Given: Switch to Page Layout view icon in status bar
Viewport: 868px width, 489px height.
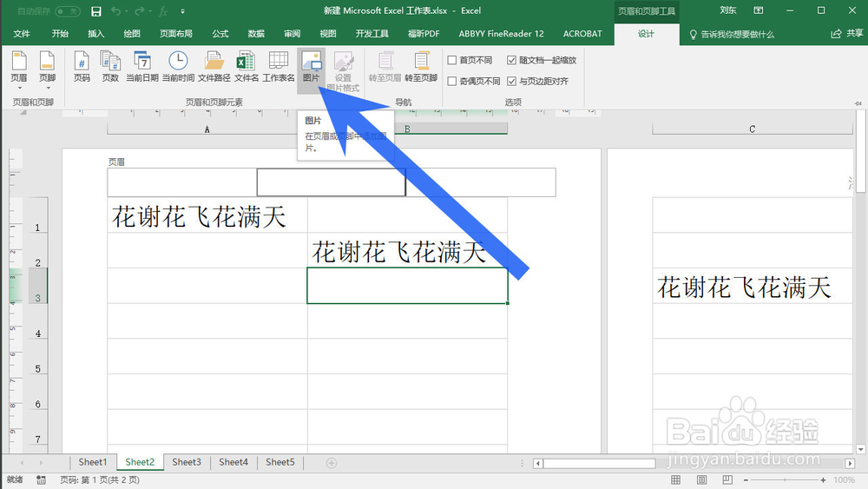Looking at the screenshot, I should (701, 480).
